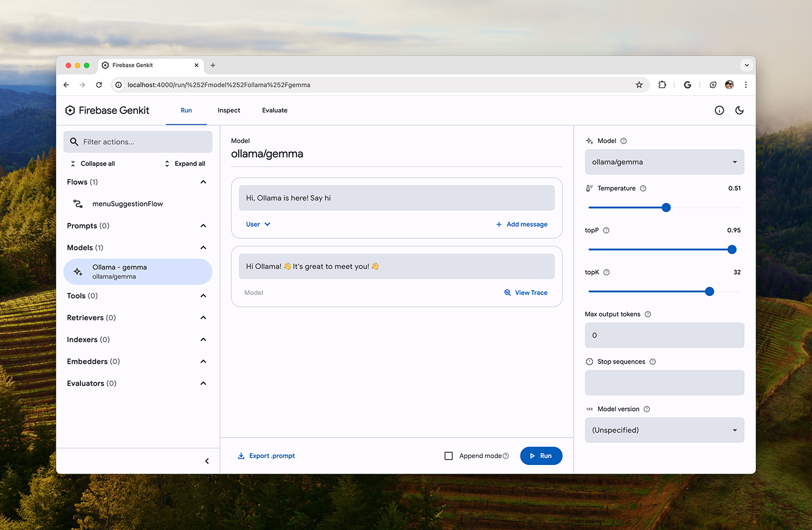Collapse the left sidebar with the arrow

[207, 460]
